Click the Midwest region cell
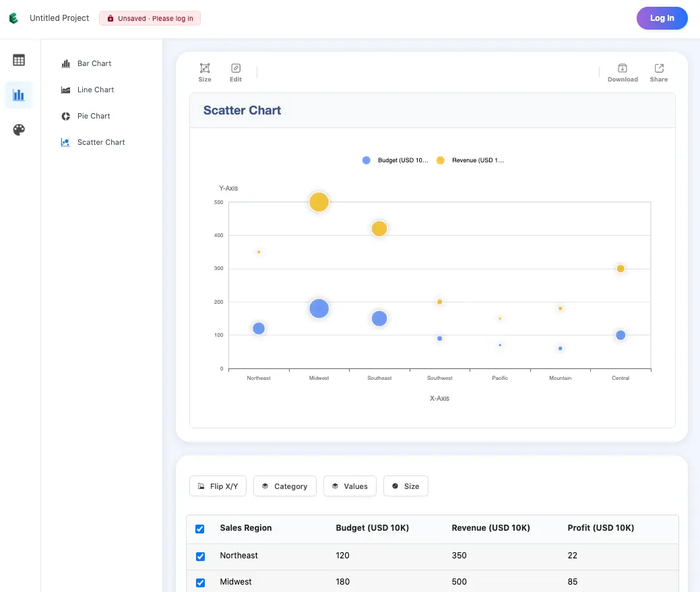Image resolution: width=700 pixels, height=592 pixels. pos(236,582)
